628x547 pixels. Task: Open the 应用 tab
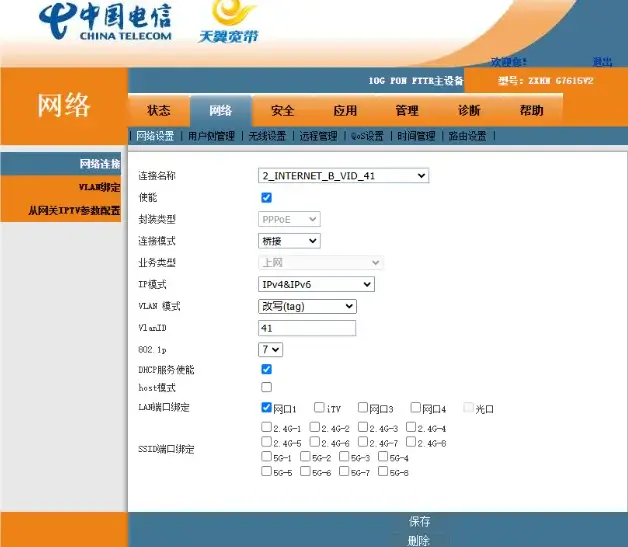(x=345, y=111)
